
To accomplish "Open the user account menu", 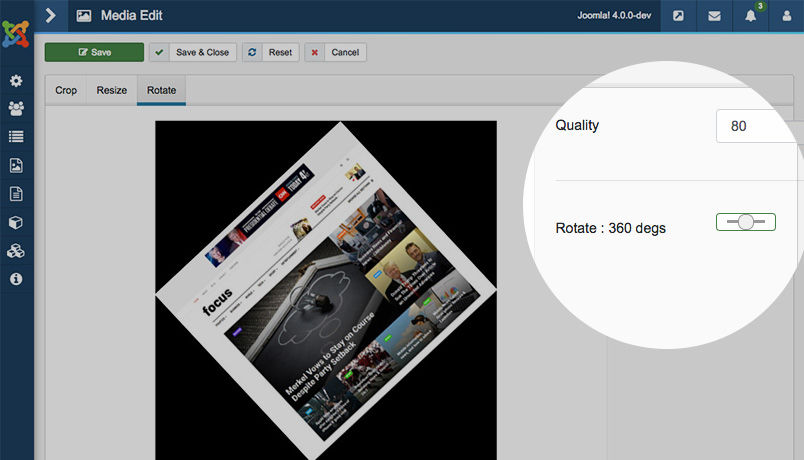I will coord(786,16).
